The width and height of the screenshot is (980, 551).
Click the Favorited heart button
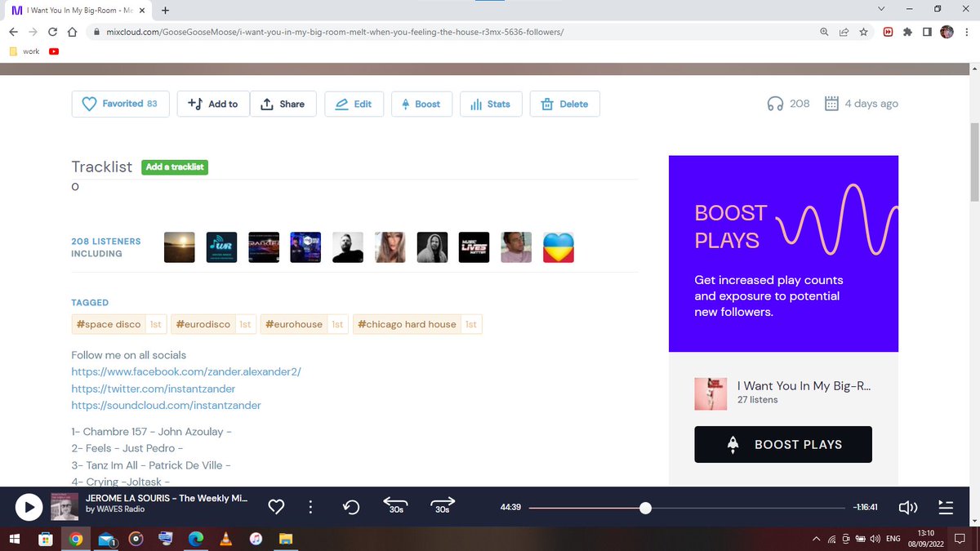120,104
